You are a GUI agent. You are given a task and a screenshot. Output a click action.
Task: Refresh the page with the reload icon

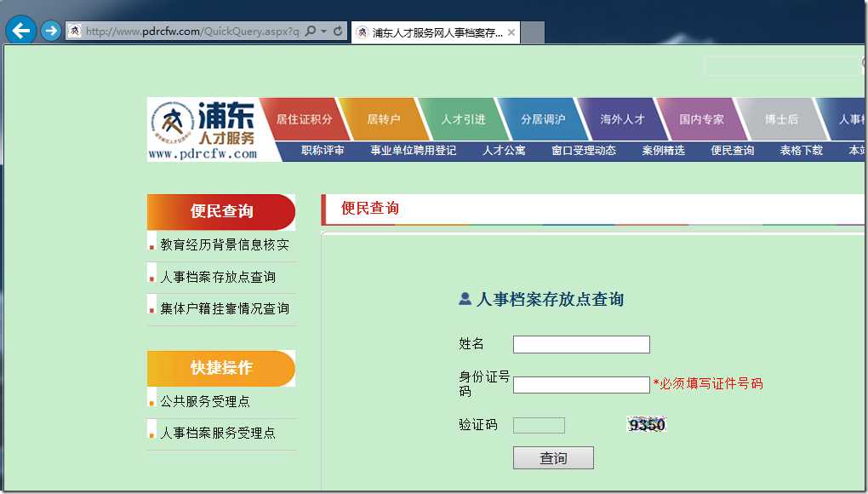point(338,31)
